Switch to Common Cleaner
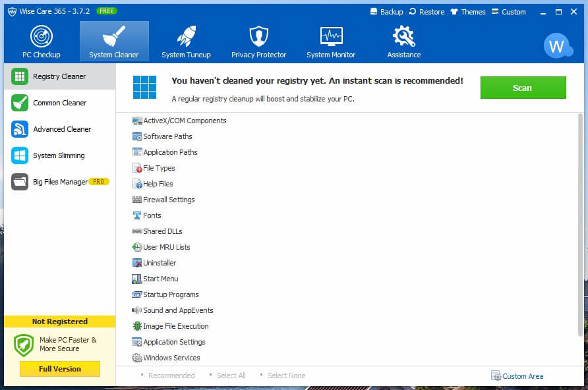The height and width of the screenshot is (390, 588). [x=59, y=103]
